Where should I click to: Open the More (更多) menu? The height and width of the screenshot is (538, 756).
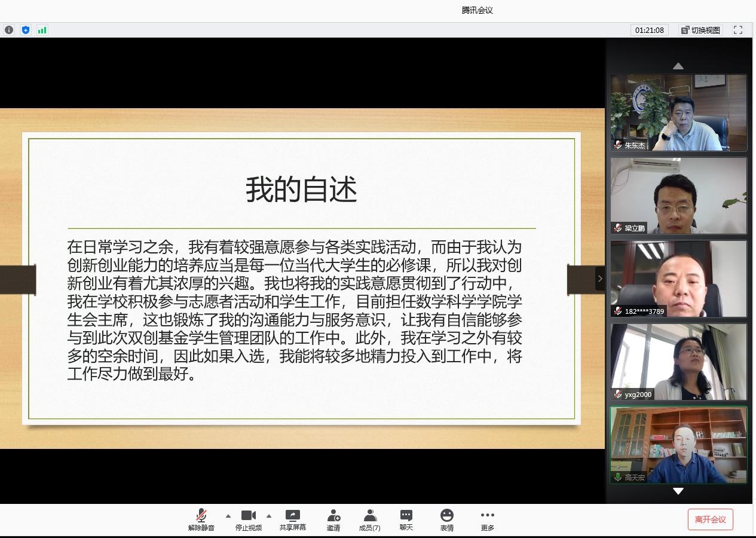pos(488,519)
